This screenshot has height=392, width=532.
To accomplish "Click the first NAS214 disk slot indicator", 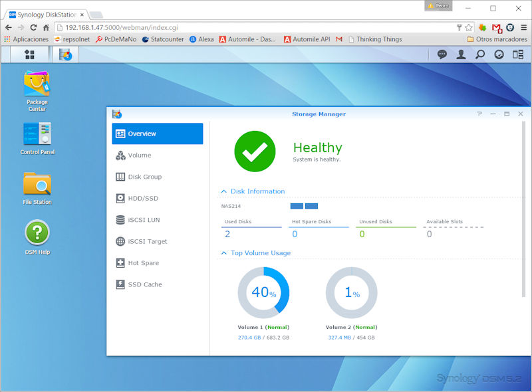I will [297, 206].
